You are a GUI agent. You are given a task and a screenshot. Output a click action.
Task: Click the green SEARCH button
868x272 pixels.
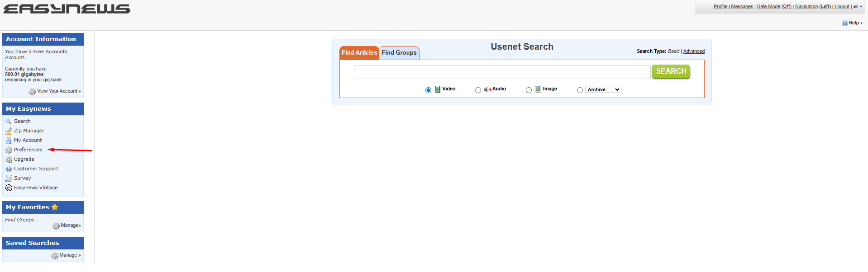point(671,71)
